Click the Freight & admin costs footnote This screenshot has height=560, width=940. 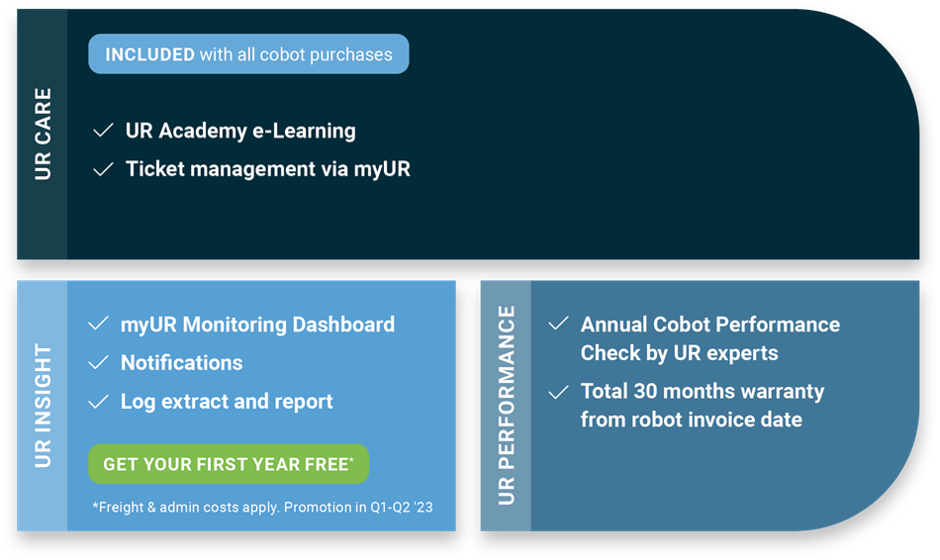262,508
